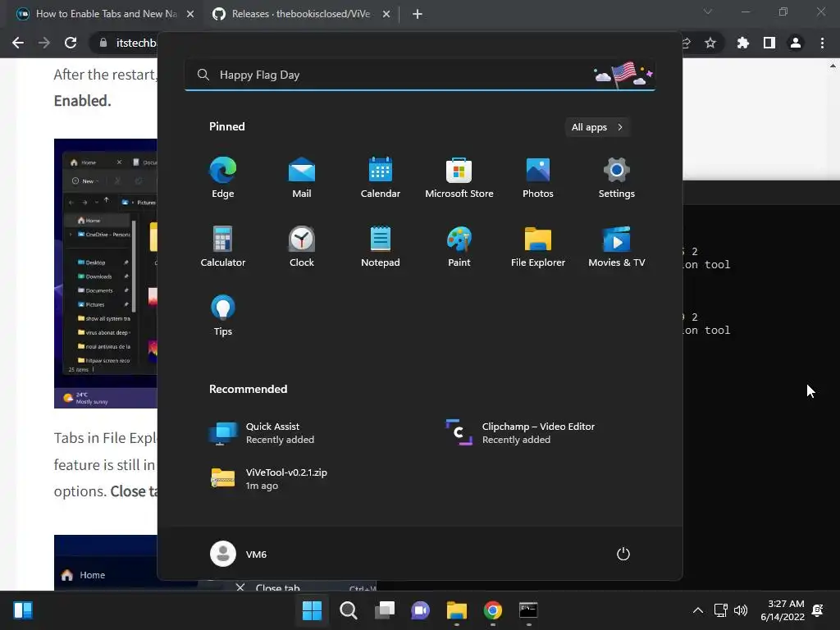Open the Widgets panel on taskbar

pos(23,610)
